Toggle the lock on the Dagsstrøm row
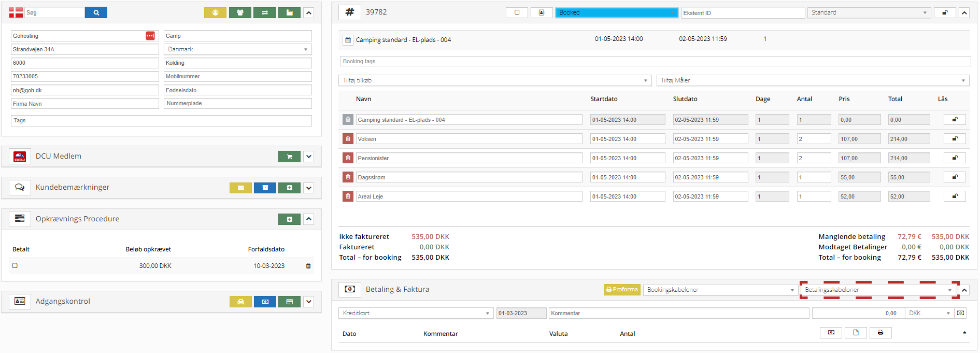Screen dimensions: 980x353 [955, 177]
